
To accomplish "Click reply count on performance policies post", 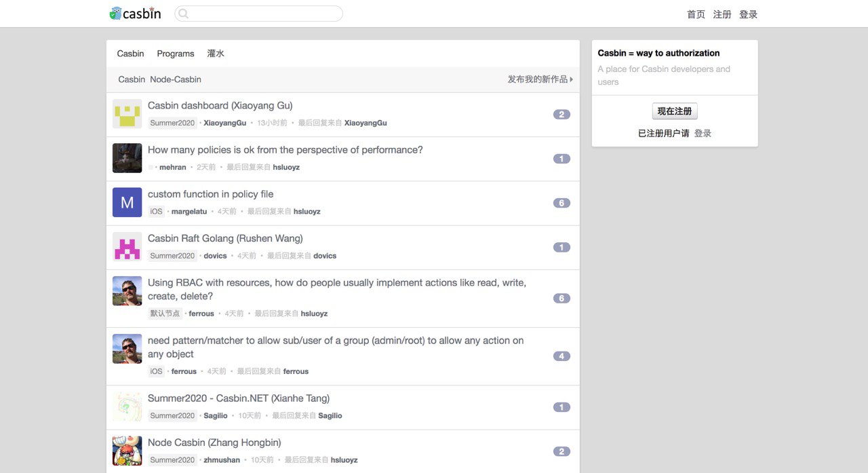I will pos(561,159).
